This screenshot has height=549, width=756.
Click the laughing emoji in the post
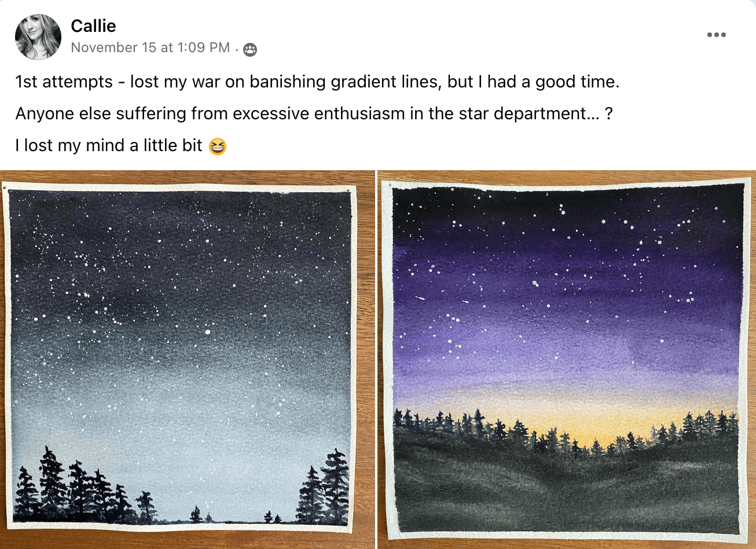click(x=217, y=146)
